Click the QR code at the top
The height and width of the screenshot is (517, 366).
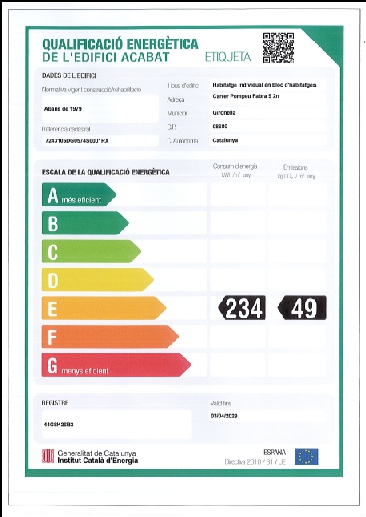point(278,48)
